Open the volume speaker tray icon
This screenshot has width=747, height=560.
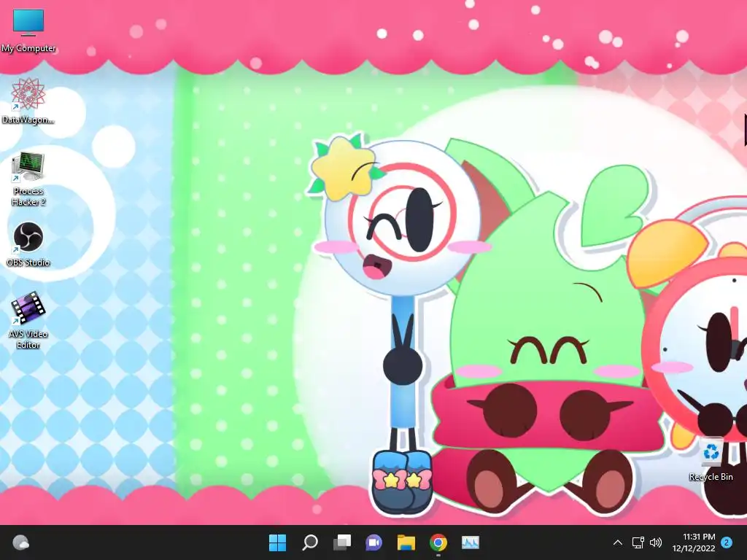[656, 542]
